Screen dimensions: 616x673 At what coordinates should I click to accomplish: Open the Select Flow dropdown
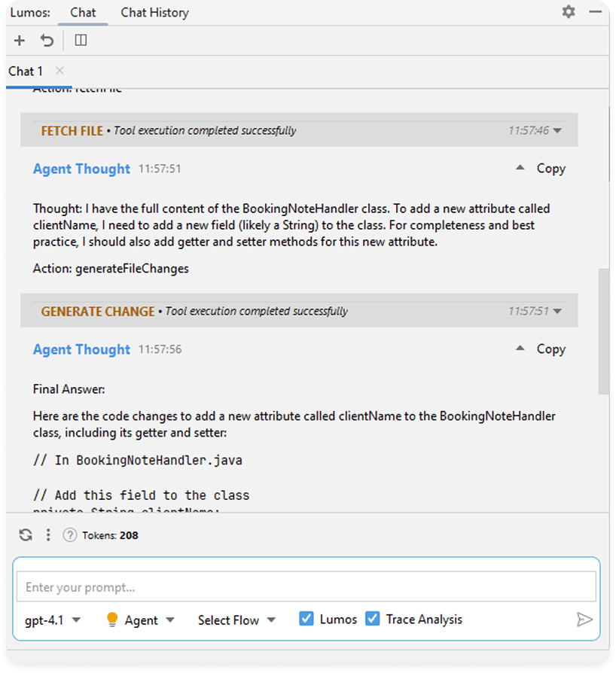pyautogui.click(x=236, y=619)
